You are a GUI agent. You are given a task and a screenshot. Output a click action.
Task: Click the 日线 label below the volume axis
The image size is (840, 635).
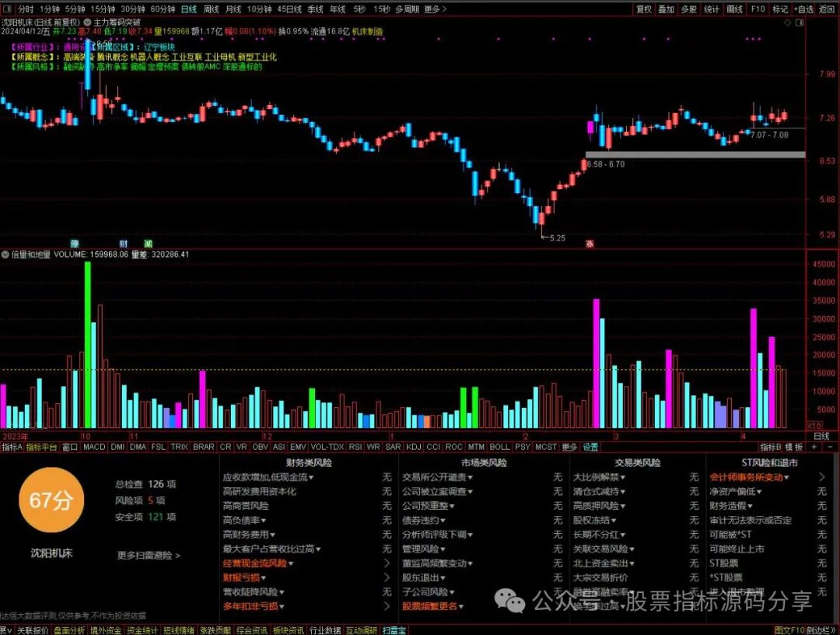(x=822, y=437)
